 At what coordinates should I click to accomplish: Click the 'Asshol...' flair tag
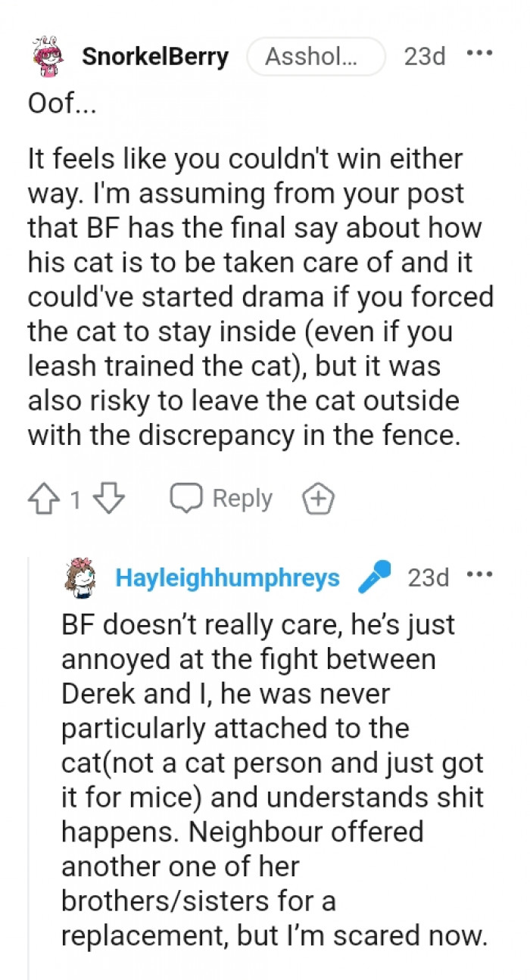pos(316,55)
